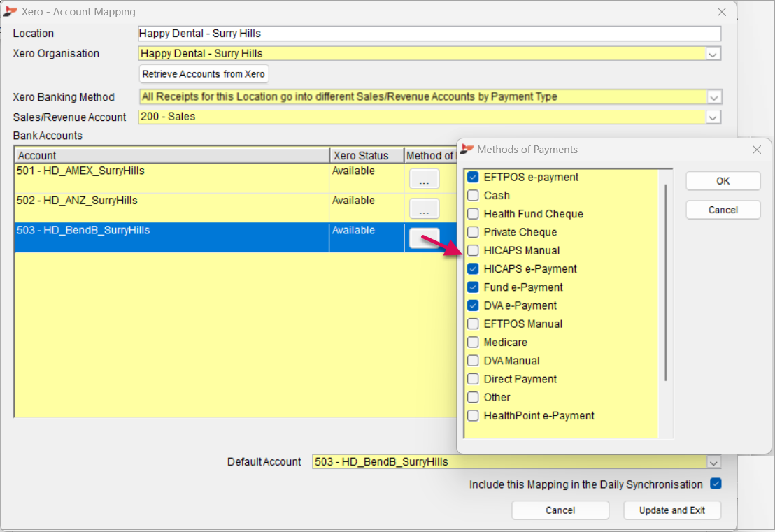This screenshot has width=775, height=532.
Task: Click Cancel at bottom of Account Mapping
Action: tap(560, 510)
